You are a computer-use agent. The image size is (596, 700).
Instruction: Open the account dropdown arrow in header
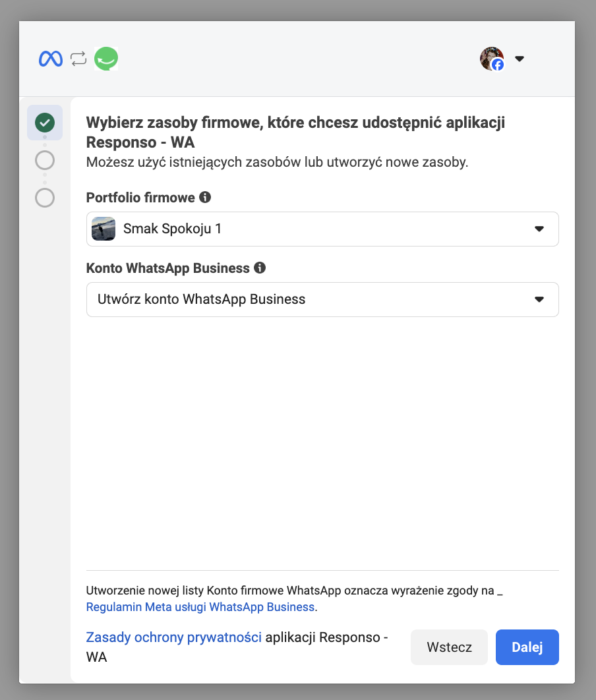pos(520,59)
